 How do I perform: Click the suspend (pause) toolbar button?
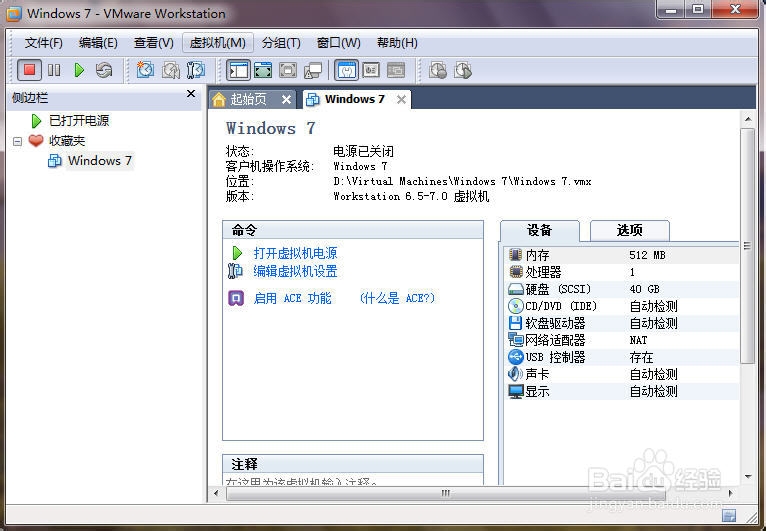tap(54, 70)
